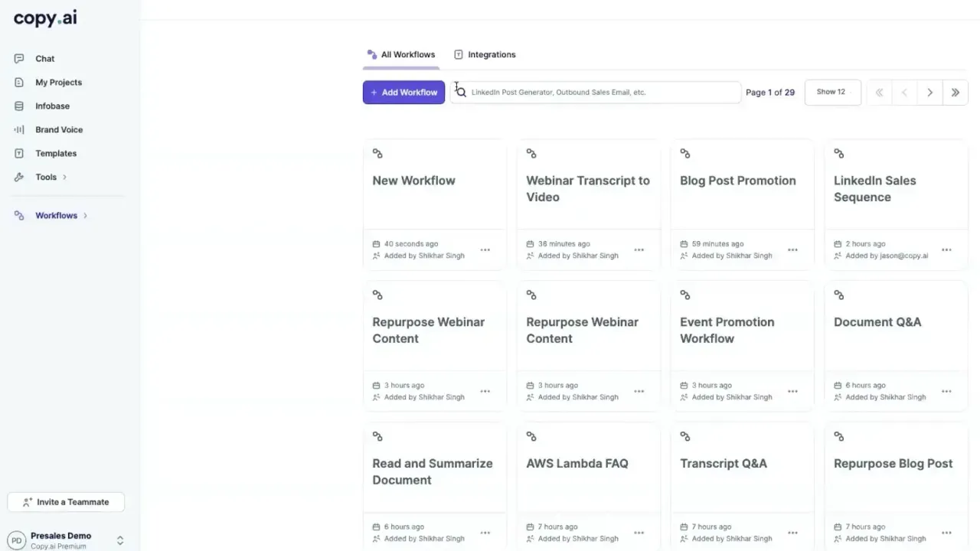Switch to the Integrations tab
980x551 pixels.
485,54
